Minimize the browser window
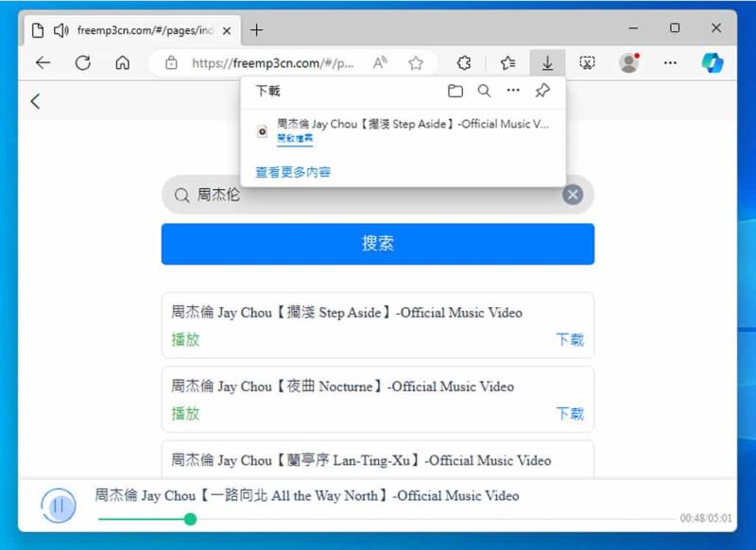Screen dimensions: 756x550 coord(633,28)
